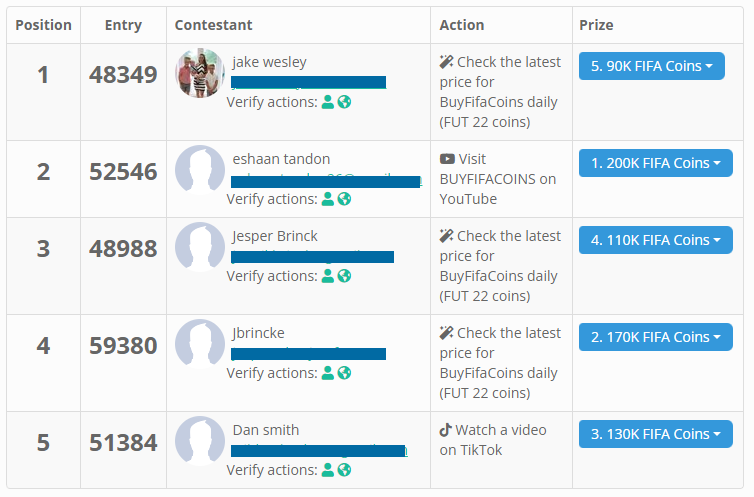
Task: Click the redacted email under eshaan tandon
Action: (326, 182)
